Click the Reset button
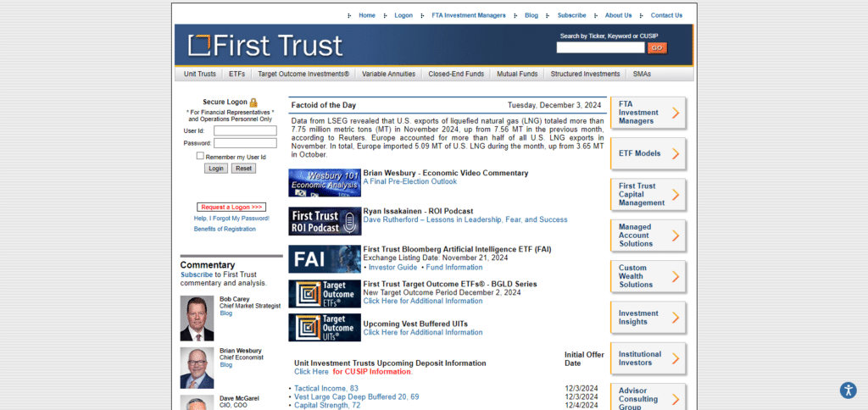868x410 pixels. (243, 169)
